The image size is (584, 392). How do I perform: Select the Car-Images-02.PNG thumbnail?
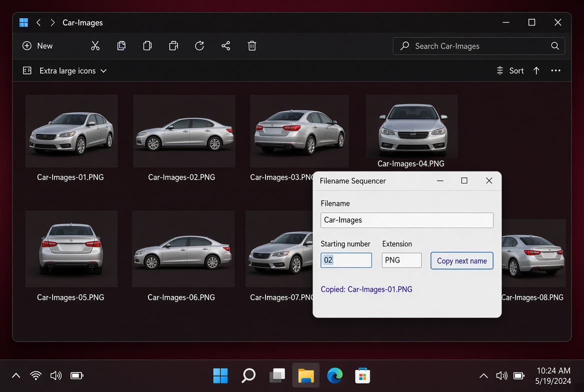pos(184,131)
